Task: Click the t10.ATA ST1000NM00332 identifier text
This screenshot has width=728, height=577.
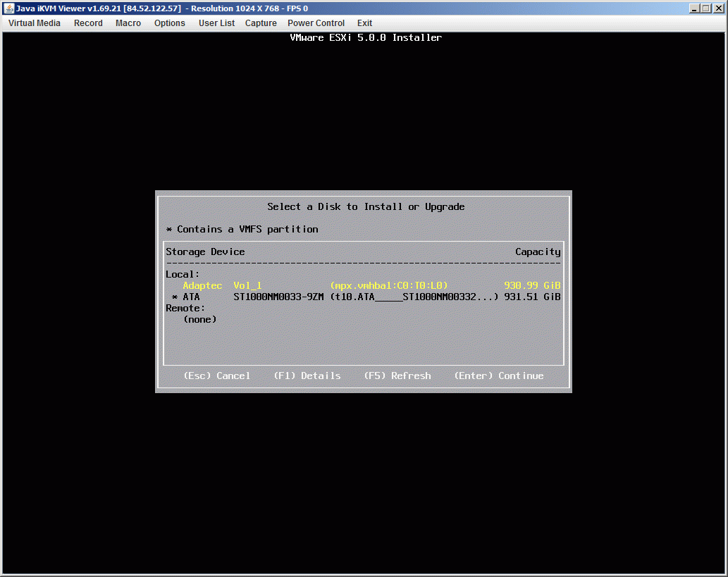Action: pos(414,297)
